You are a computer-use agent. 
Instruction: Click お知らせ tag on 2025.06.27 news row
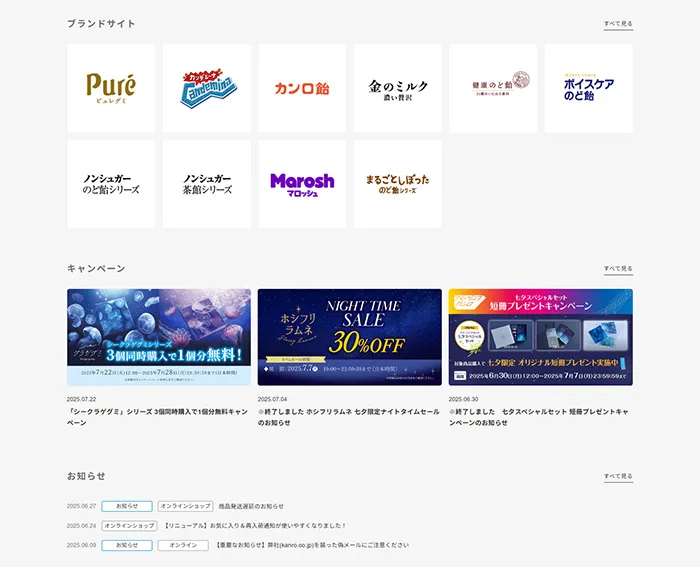click(127, 506)
